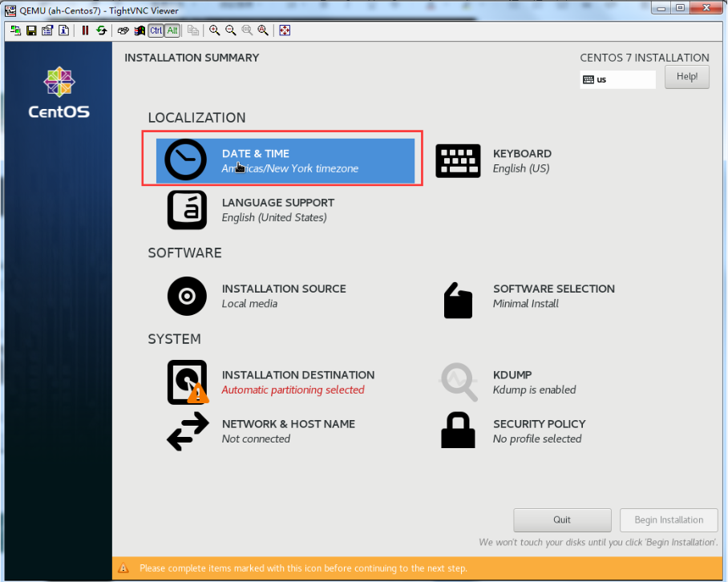Toggle the Alt key button
Viewport: 728px width, 582px height.
[x=172, y=30]
